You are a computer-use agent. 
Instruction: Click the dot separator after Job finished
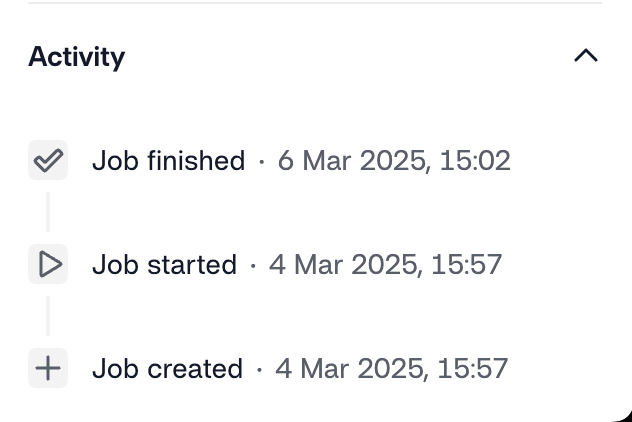(x=262, y=162)
